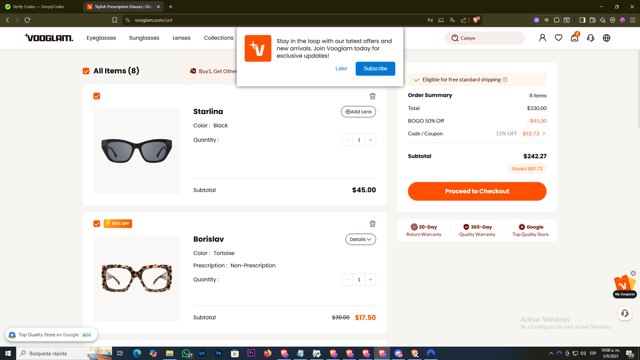The height and width of the screenshot is (360, 640).
Task: Open the Sunglasses menu
Action: click(144, 38)
